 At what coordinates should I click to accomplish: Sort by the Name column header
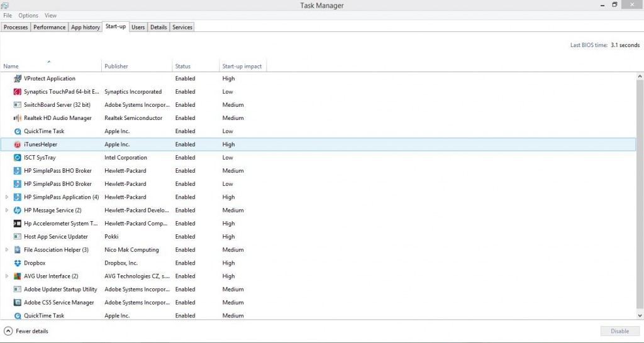click(x=50, y=65)
